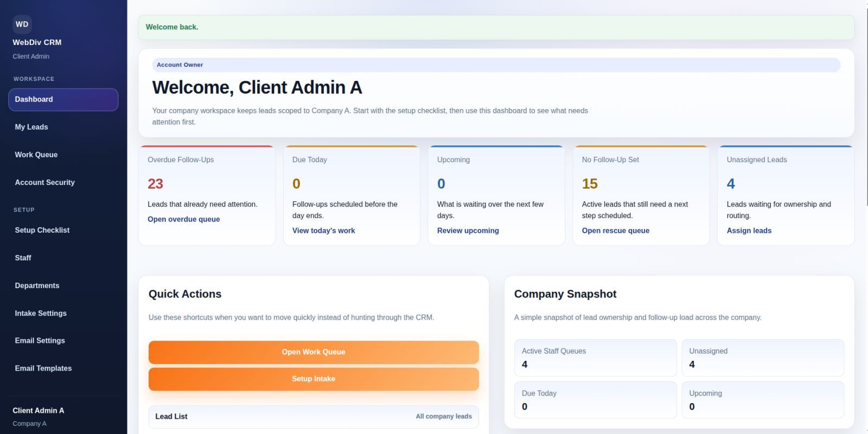The image size is (868, 434).
Task: Select the Active Staff Queues snapshot tile
Action: pyautogui.click(x=596, y=358)
